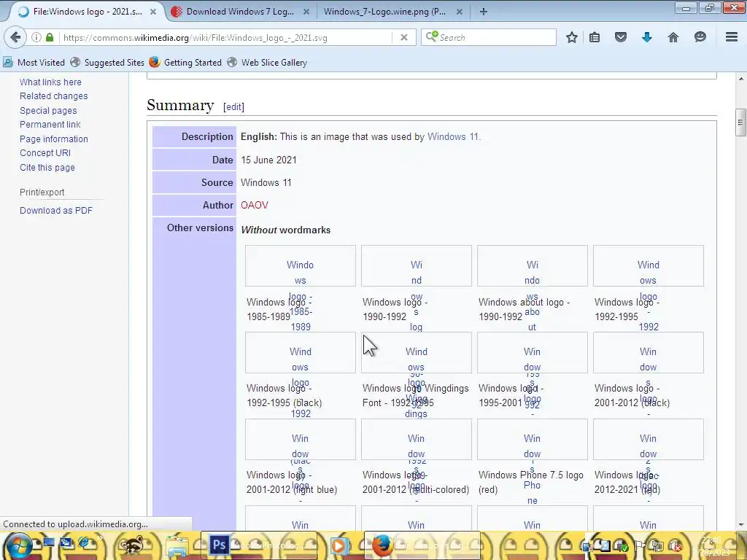
Task: Open media player taskbar icon
Action: pos(339,545)
